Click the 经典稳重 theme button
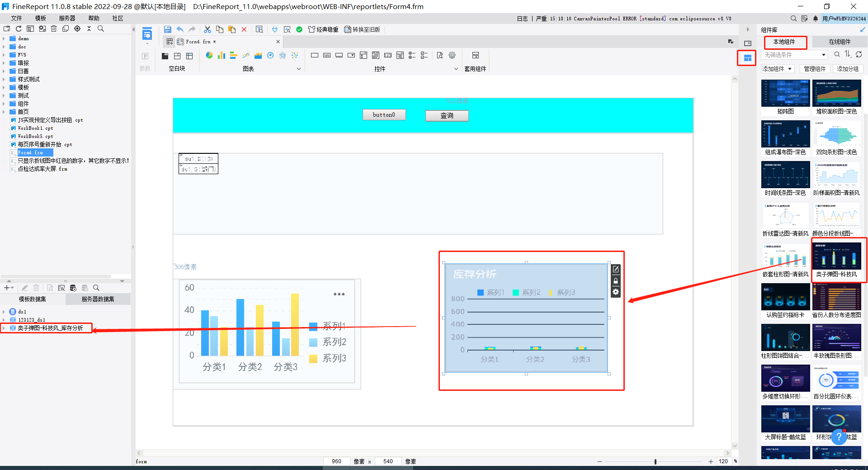This screenshot has width=868, height=470. point(323,29)
